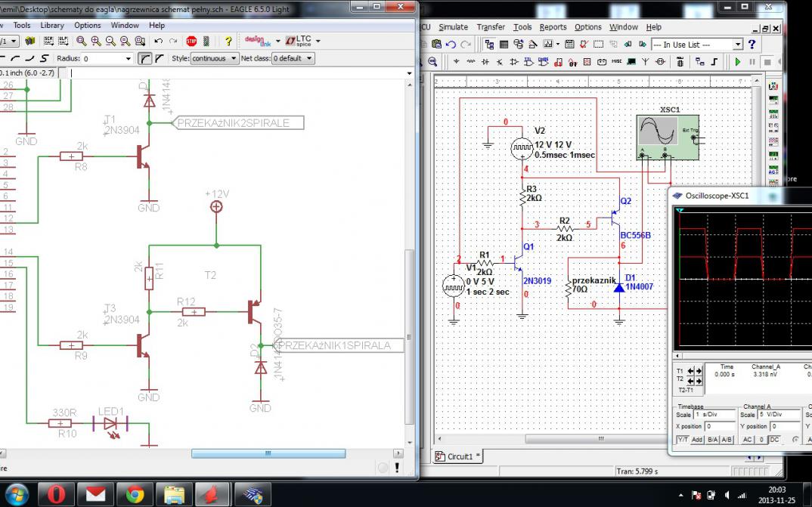Set Channel A coupling to AC
812x507 pixels.
click(x=746, y=439)
